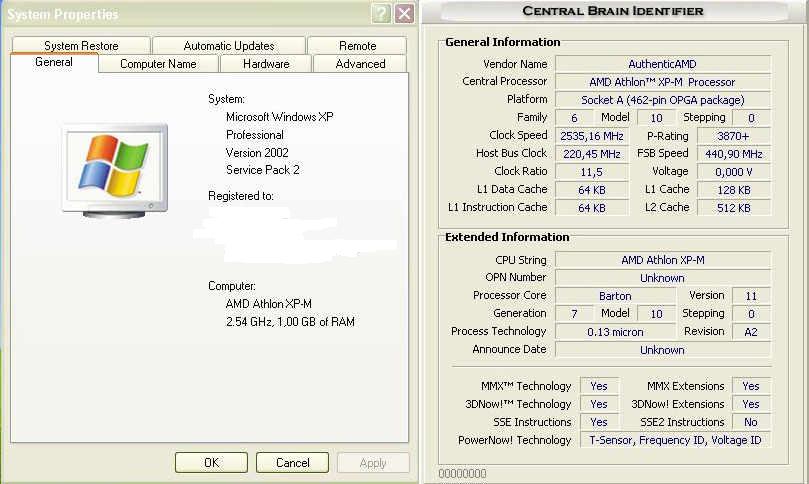Viewport: 809px width, 484px height.
Task: Click the Central Brain Identifier title bar
Action: (613, 11)
